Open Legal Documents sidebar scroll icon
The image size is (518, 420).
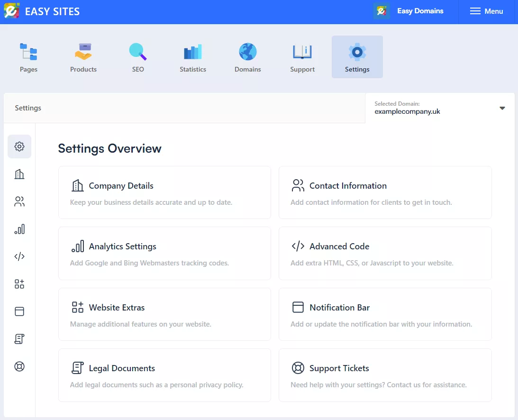pos(19,339)
